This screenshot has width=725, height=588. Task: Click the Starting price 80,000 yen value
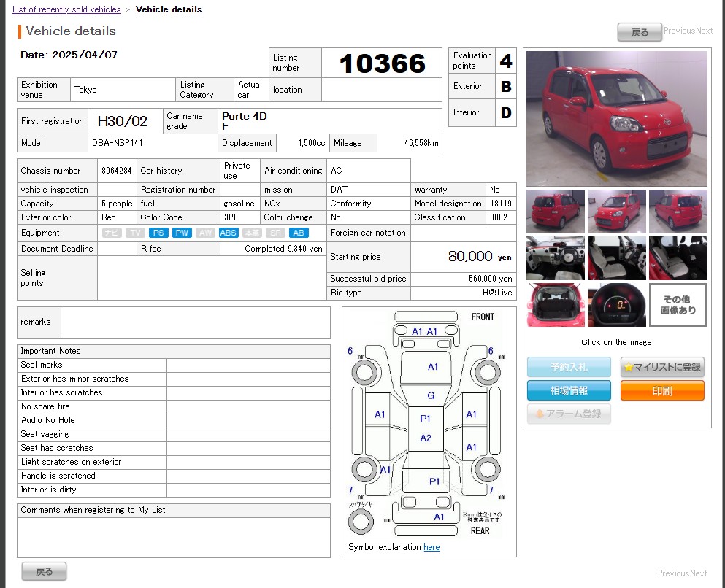pos(480,256)
